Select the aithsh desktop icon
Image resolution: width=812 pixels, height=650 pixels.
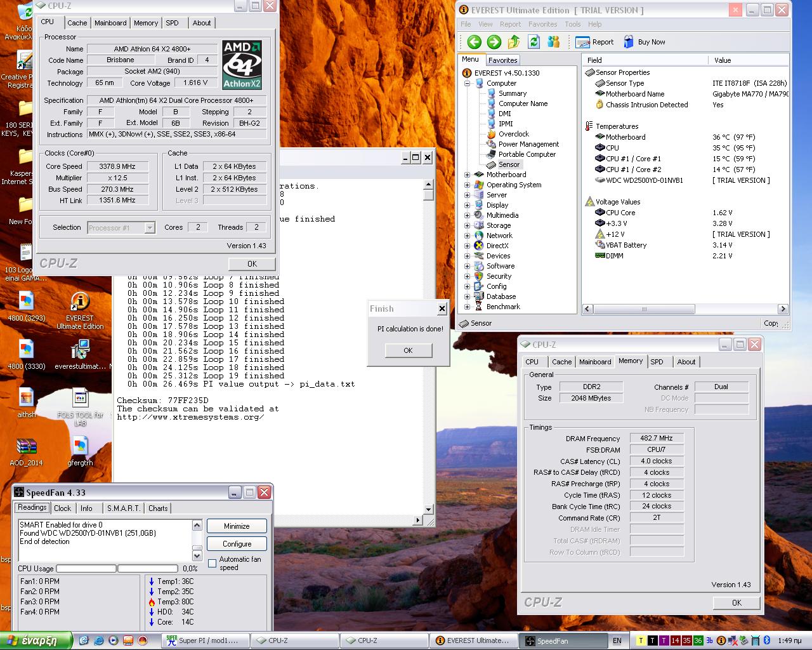tap(26, 403)
